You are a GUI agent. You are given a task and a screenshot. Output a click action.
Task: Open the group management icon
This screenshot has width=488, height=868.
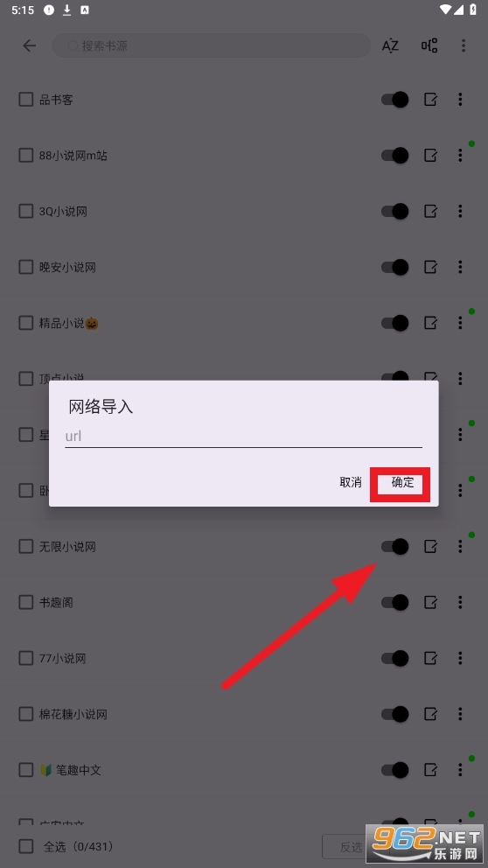[429, 45]
